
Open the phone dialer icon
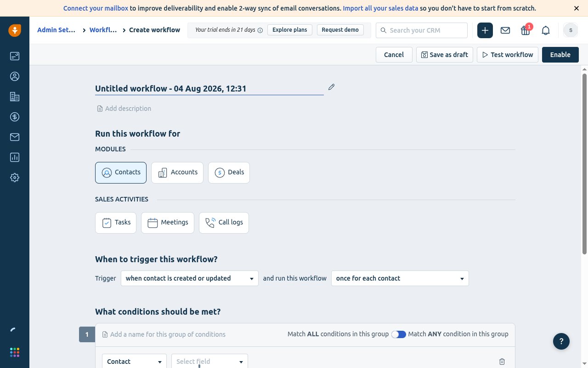point(13,329)
